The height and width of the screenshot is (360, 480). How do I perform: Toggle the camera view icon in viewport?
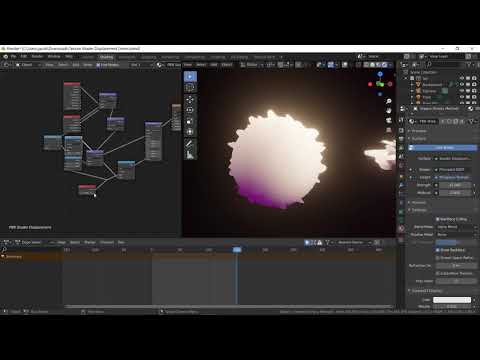click(389, 120)
